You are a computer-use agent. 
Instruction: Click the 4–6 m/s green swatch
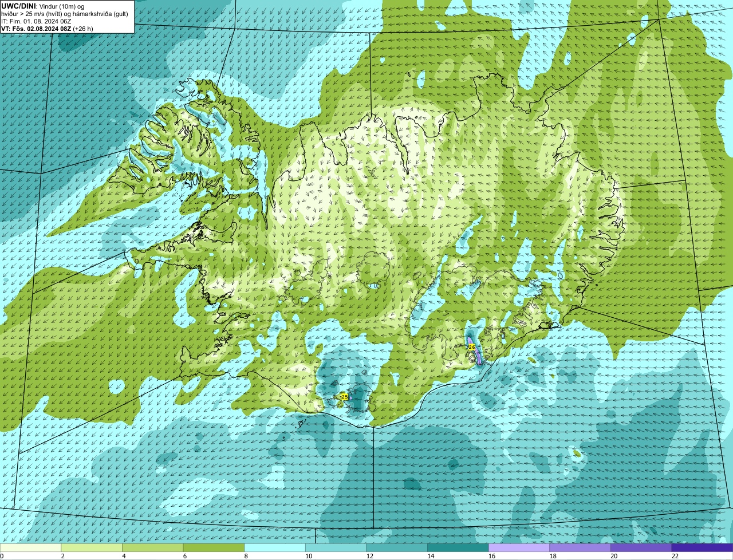[153, 547]
